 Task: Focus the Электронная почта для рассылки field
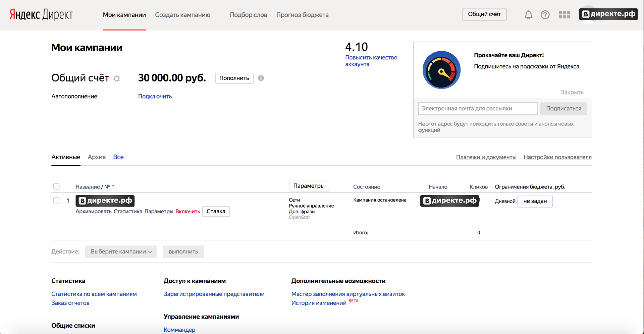tap(478, 109)
